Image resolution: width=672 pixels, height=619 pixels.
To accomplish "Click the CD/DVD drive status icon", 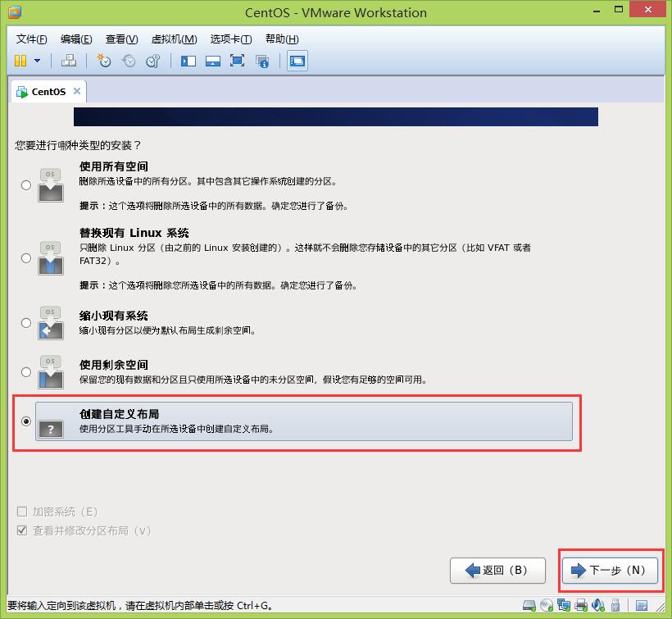I will (x=547, y=607).
